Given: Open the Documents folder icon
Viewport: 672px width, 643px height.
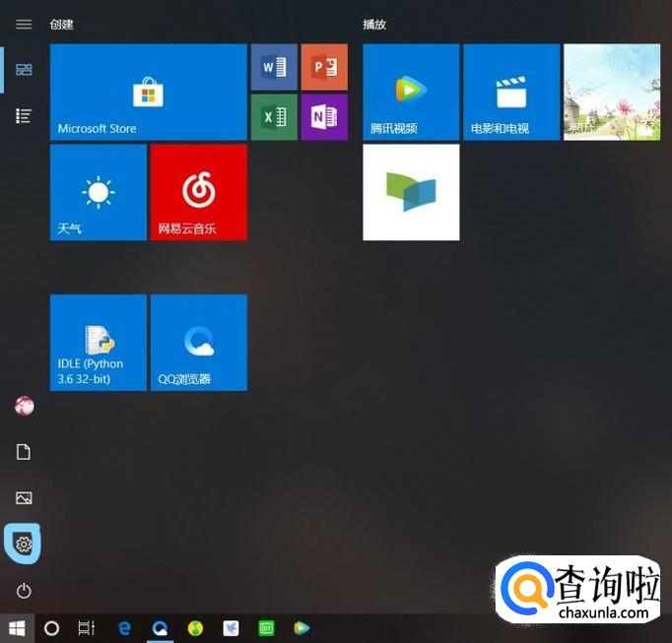Looking at the screenshot, I should click(24, 452).
